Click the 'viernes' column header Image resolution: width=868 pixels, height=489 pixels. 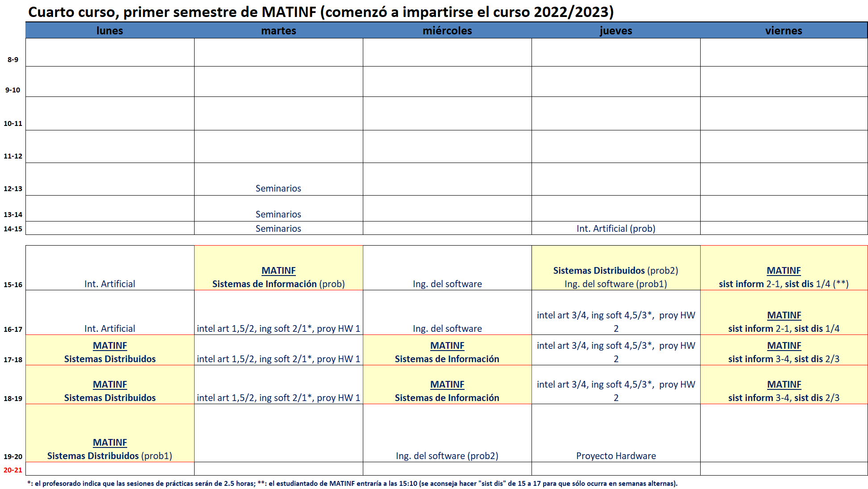point(784,30)
